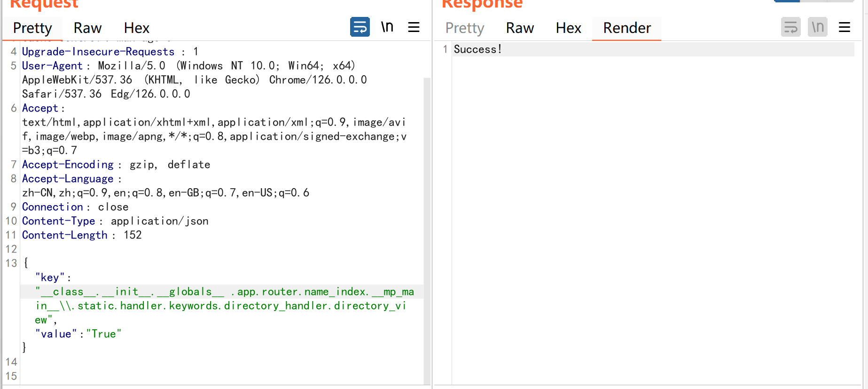Click the Accept-Language header name
868x389 pixels.
[x=68, y=179]
